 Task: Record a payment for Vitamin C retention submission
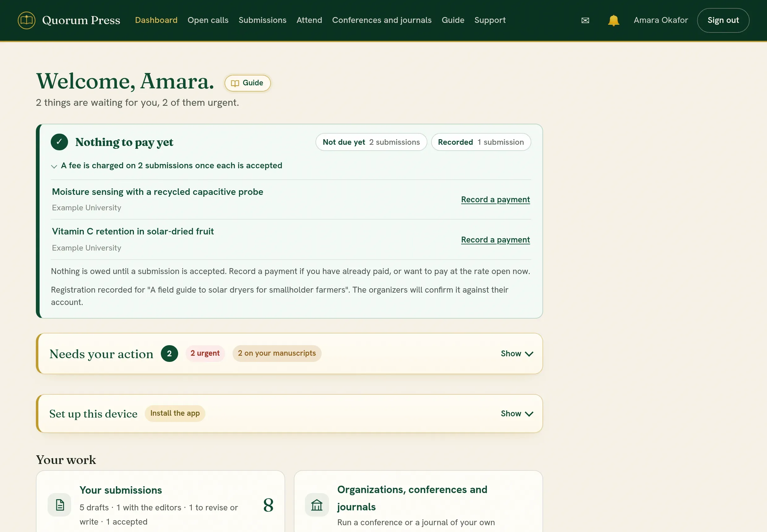pos(495,240)
